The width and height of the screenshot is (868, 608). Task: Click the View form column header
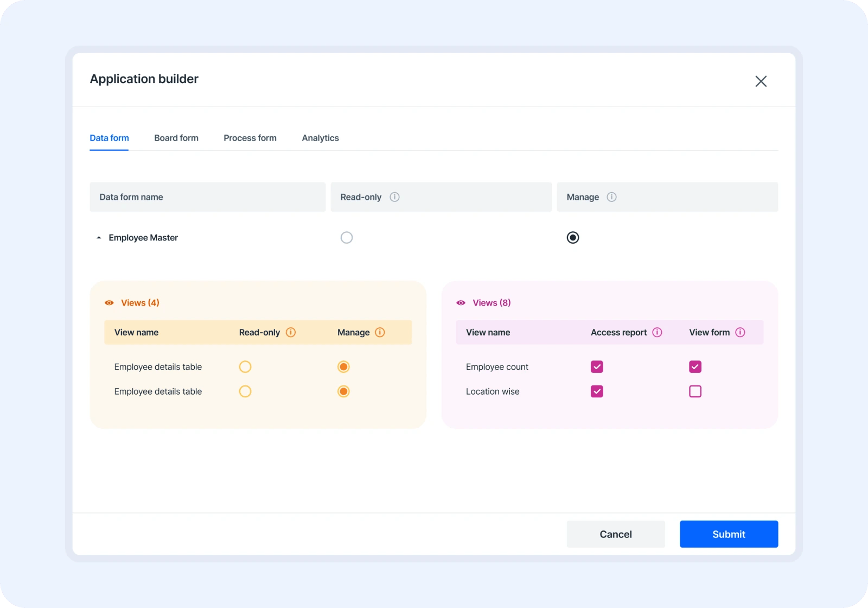tap(709, 332)
